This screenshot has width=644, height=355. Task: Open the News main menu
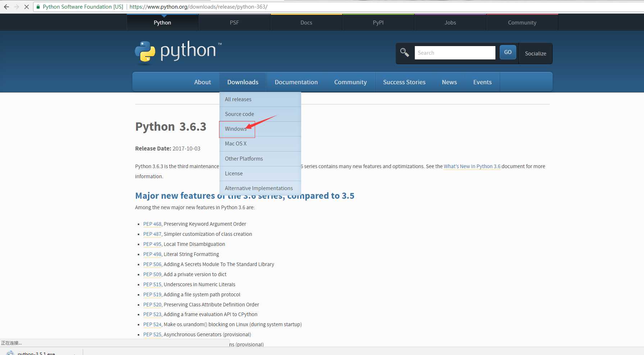click(x=449, y=82)
